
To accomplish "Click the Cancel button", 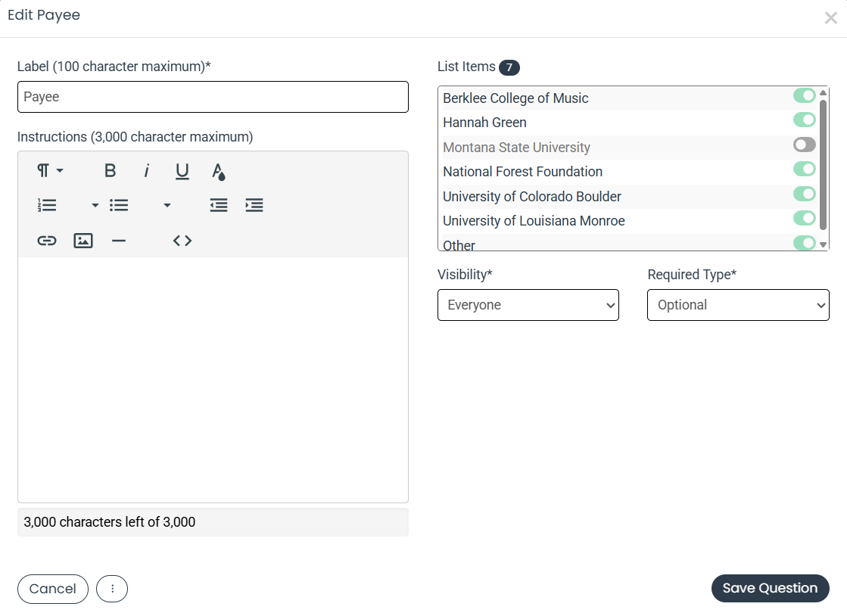I will click(52, 589).
